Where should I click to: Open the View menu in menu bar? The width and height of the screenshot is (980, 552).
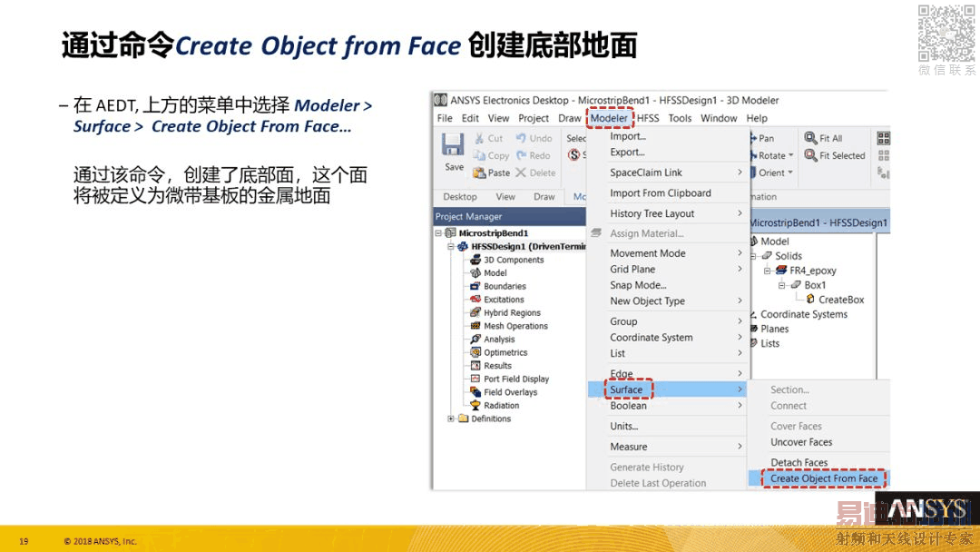498,118
